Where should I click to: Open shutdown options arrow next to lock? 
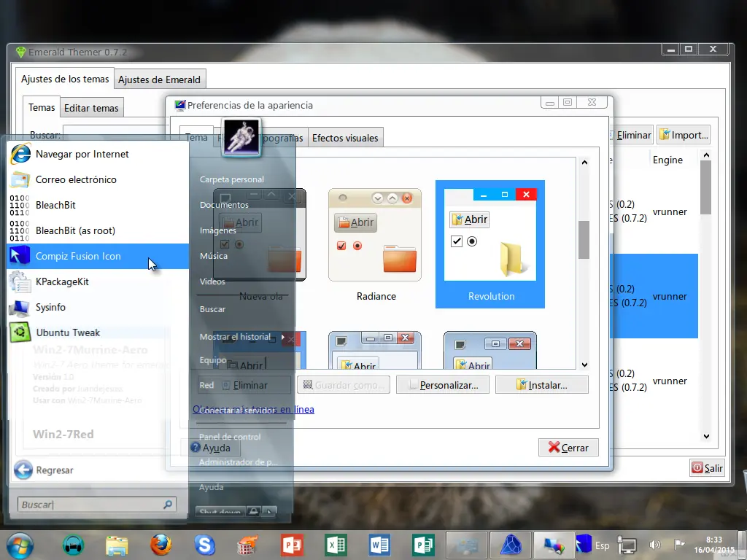coord(269,512)
